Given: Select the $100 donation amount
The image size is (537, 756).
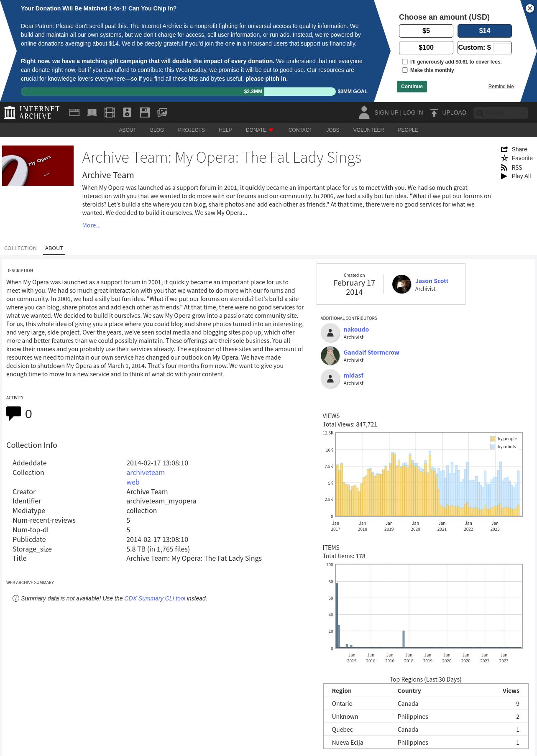Looking at the screenshot, I should [x=426, y=47].
